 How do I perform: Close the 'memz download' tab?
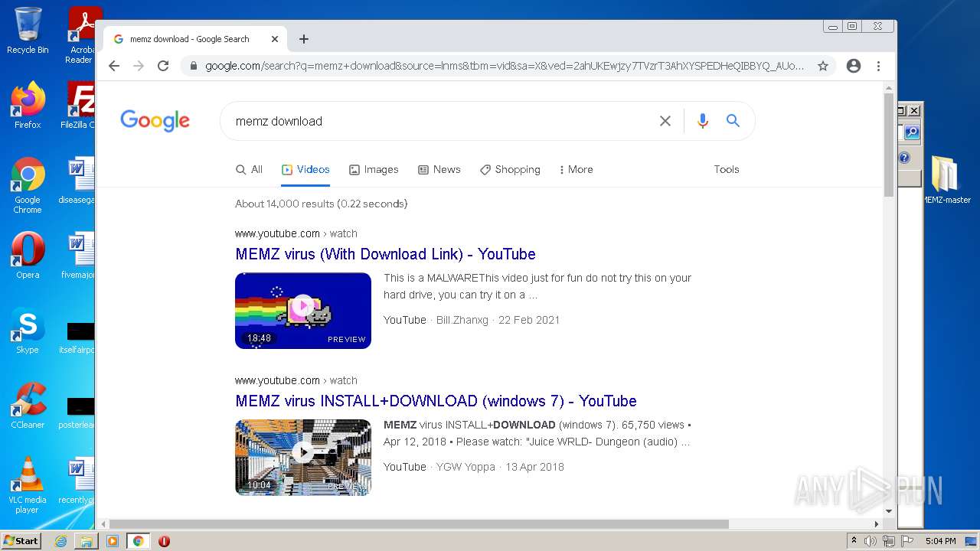click(275, 39)
